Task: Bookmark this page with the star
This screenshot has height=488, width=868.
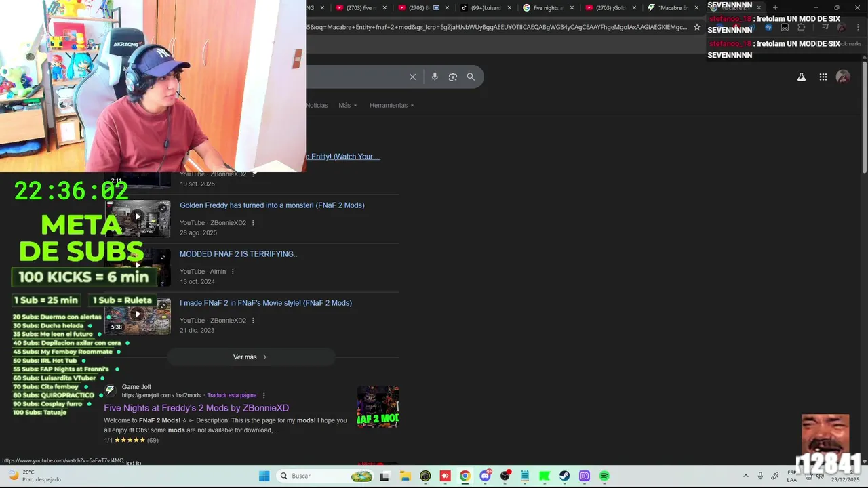Action: coord(696,27)
